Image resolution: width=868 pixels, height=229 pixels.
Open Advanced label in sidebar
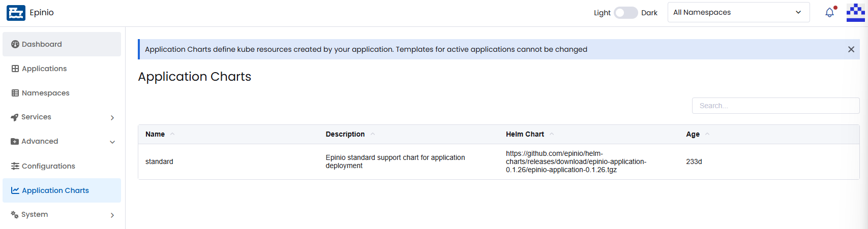click(40, 141)
